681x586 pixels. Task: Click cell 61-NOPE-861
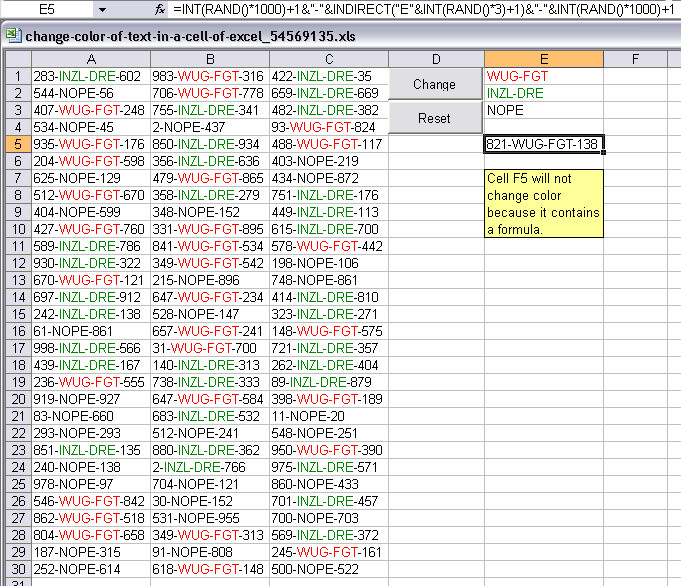pyautogui.click(x=91, y=331)
